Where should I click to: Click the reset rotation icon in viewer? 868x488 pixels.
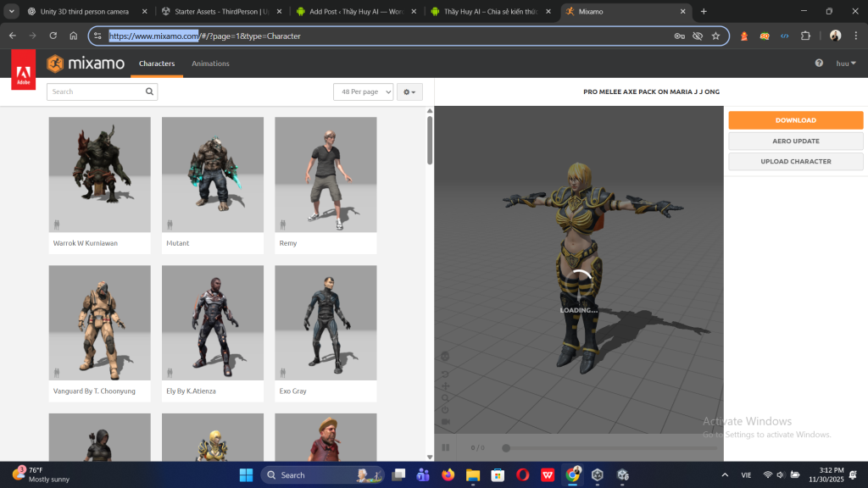point(446,374)
